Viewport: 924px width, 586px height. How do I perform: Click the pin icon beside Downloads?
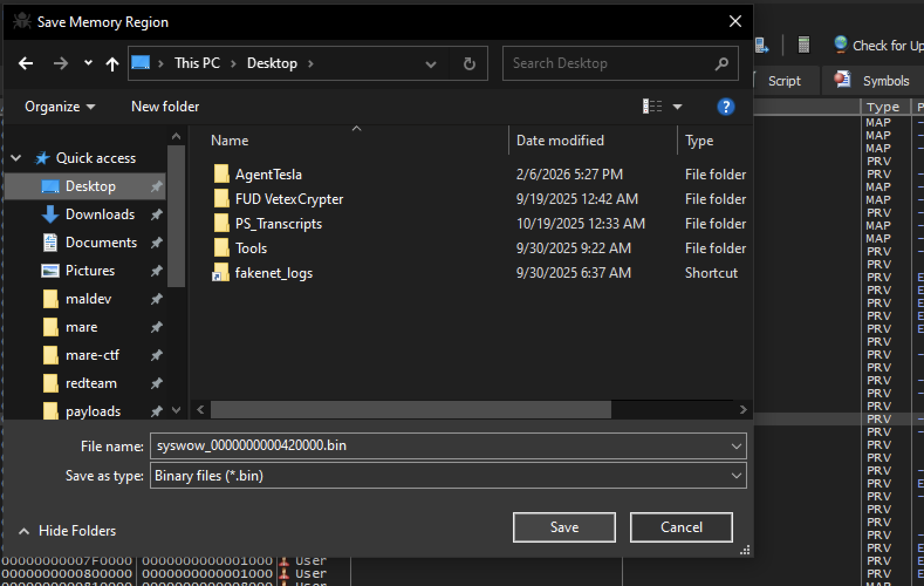click(156, 215)
